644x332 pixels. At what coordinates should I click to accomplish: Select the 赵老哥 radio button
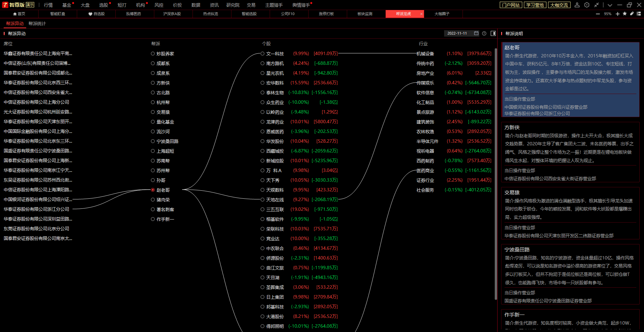coord(153,190)
